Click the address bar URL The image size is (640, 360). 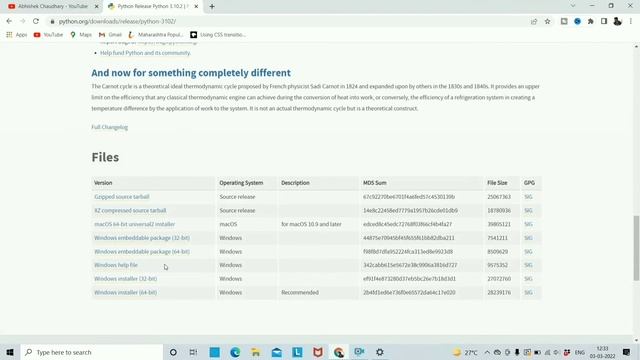click(117, 21)
